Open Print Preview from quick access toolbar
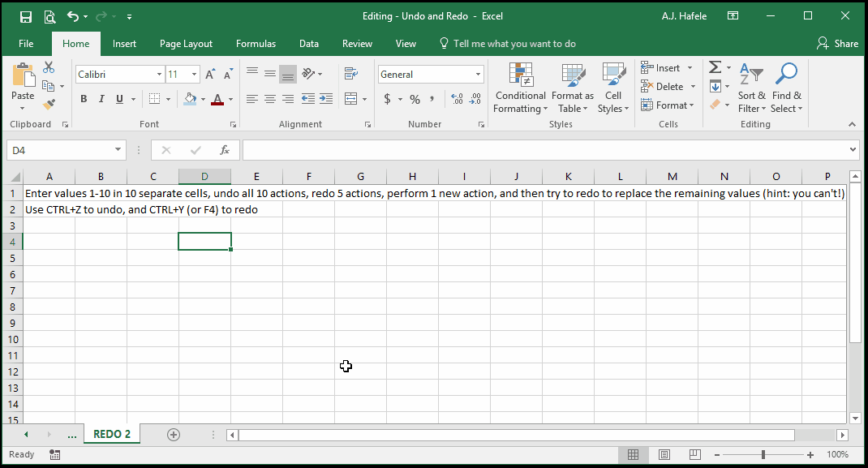Viewport: 868px width, 468px height. point(49,16)
